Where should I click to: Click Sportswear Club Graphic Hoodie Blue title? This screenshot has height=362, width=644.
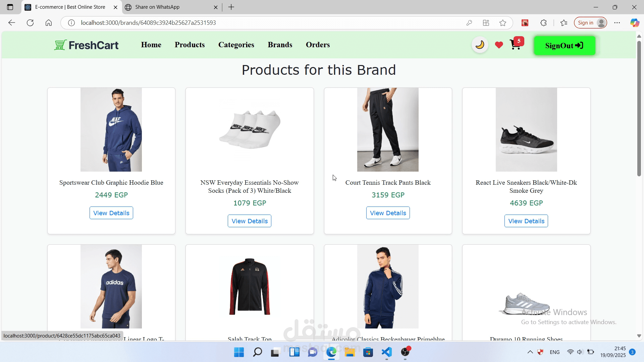(111, 183)
